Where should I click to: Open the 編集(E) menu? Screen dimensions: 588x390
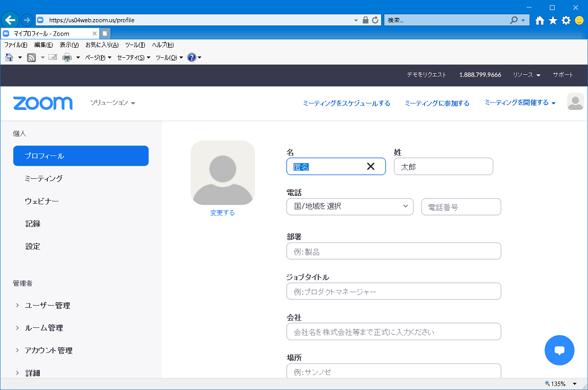pos(43,45)
